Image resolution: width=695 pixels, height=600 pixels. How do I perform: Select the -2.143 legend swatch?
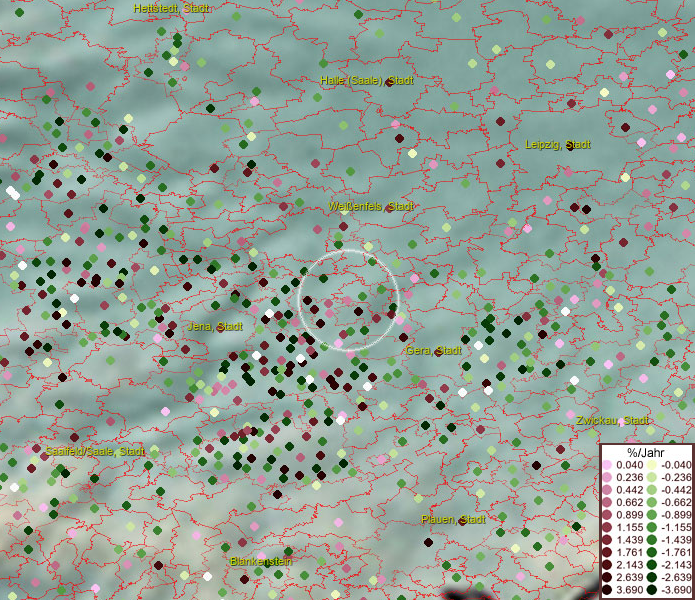[652, 565]
